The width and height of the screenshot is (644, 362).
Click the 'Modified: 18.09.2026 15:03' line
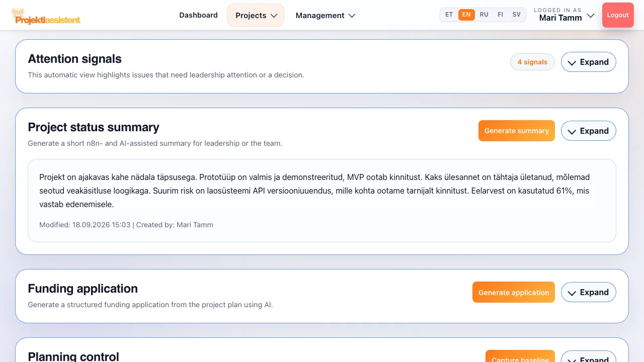pyautogui.click(x=126, y=225)
